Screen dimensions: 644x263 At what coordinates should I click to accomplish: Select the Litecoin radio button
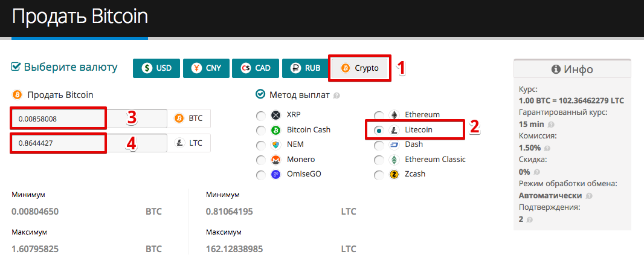(x=379, y=130)
